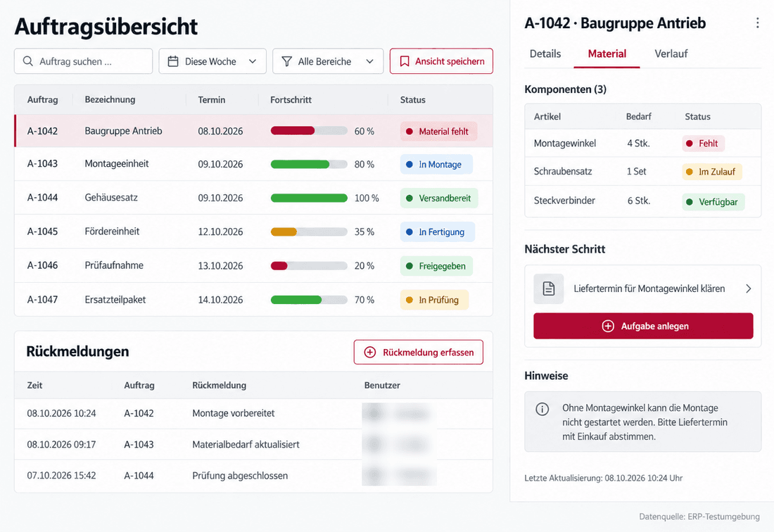
Task: Click the 70 % value of Ersatzteilpaket
Action: point(364,300)
